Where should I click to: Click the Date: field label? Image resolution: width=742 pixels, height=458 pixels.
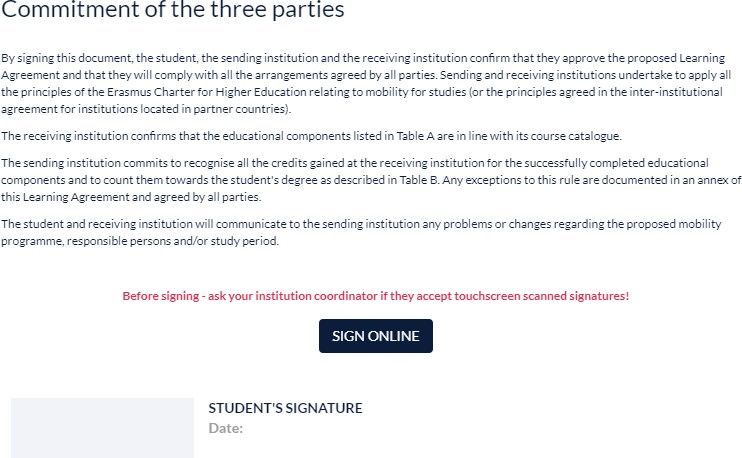point(226,428)
